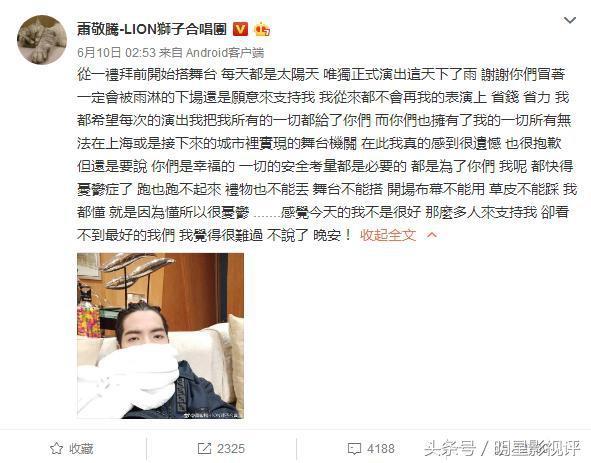Click the small watermark on the photo
The width and height of the screenshot is (591, 463).
213,415
